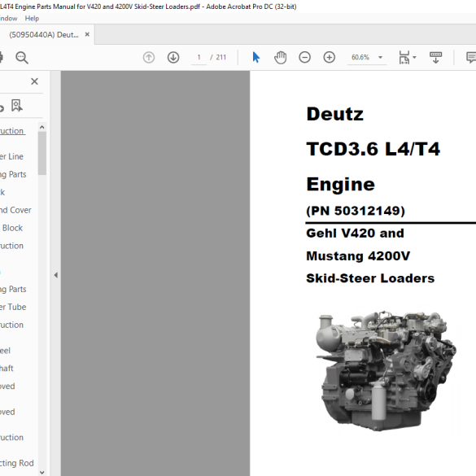Open the fit page options tool
The image size is (476, 476).
click(x=404, y=58)
